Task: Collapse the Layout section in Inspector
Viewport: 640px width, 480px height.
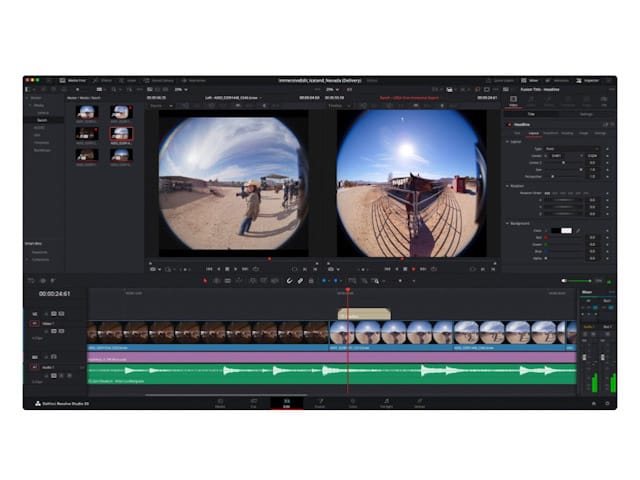Action: click(507, 142)
